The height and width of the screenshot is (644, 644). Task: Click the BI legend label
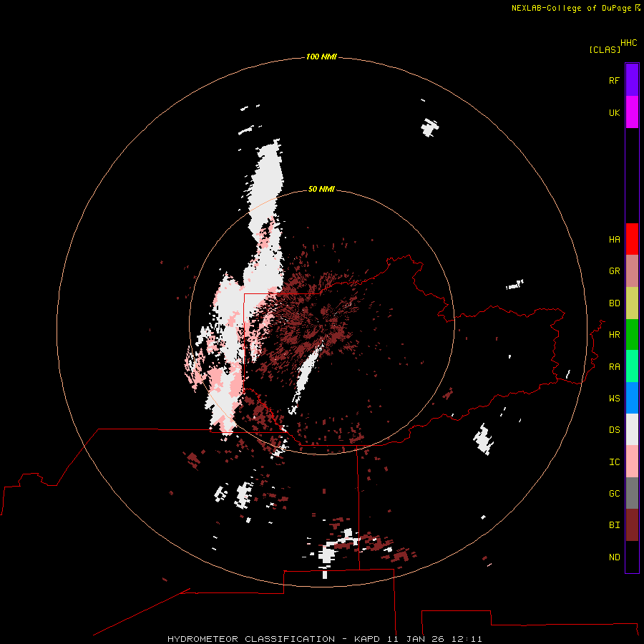coord(614,525)
